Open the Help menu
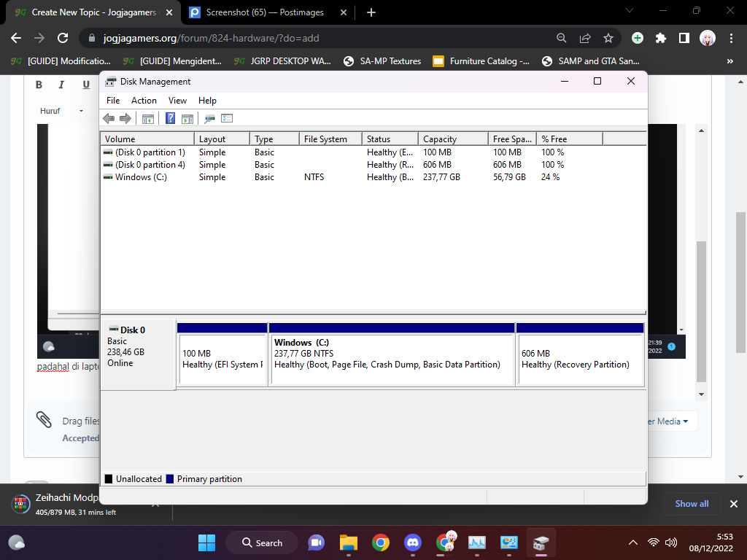Screen dimensions: 747x560 point(207,101)
